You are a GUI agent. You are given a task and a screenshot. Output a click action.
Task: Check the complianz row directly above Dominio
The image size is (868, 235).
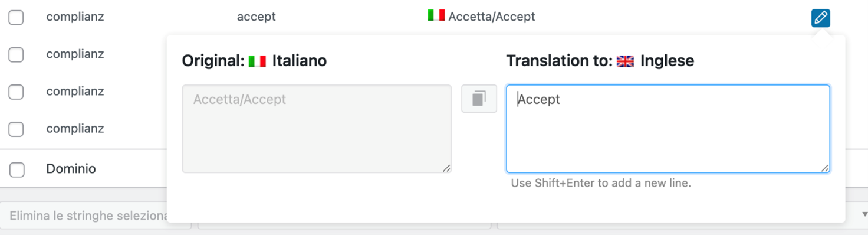coord(17,129)
